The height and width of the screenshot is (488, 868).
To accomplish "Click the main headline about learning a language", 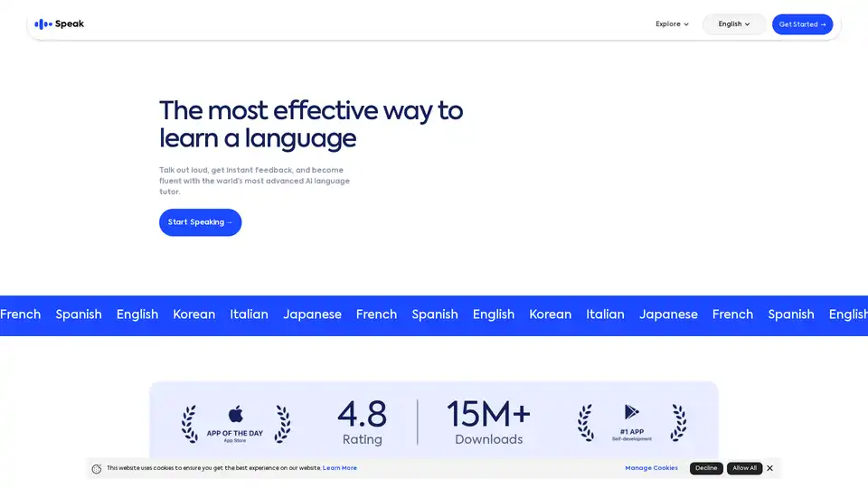I will click(x=311, y=125).
